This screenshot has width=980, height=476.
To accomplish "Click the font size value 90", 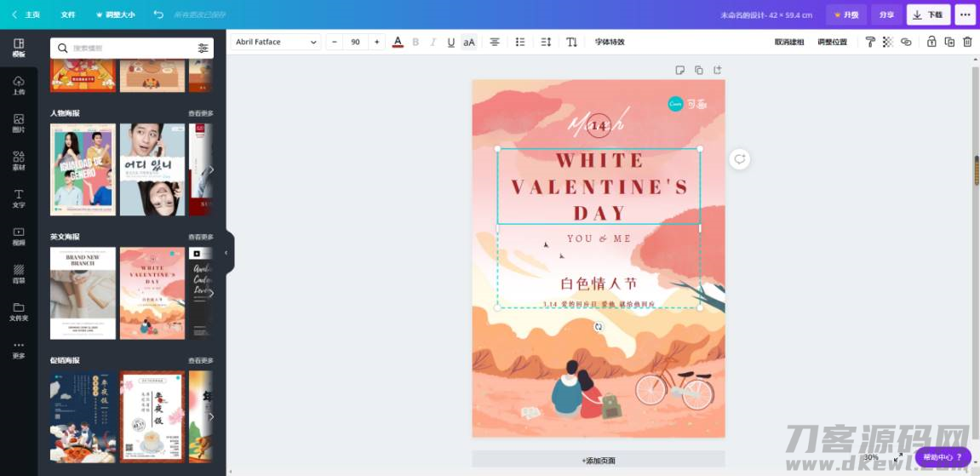I will [356, 42].
